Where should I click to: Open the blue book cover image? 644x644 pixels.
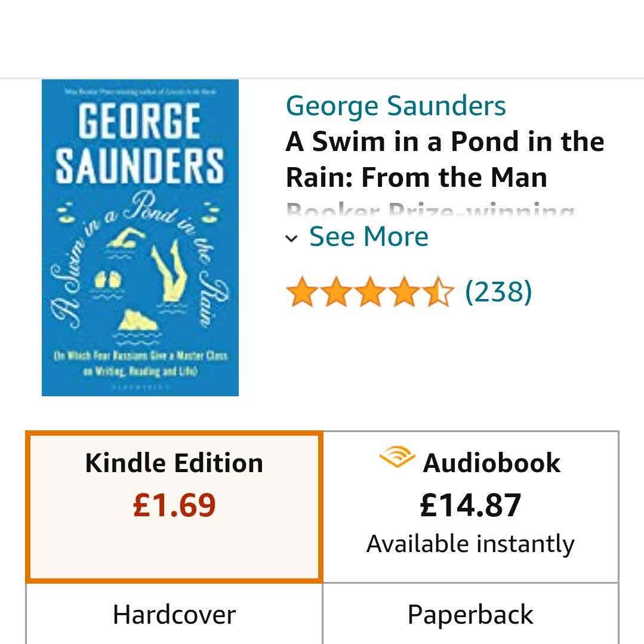[x=140, y=238]
